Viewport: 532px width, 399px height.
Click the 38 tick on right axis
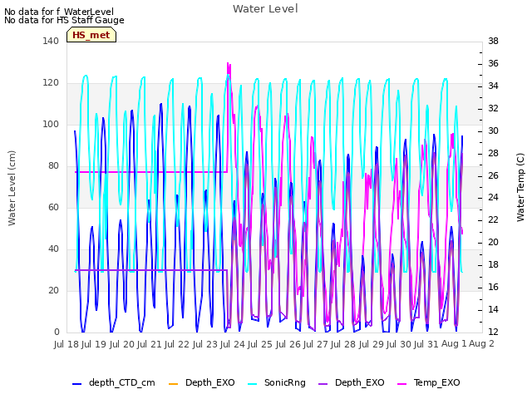point(493,41)
